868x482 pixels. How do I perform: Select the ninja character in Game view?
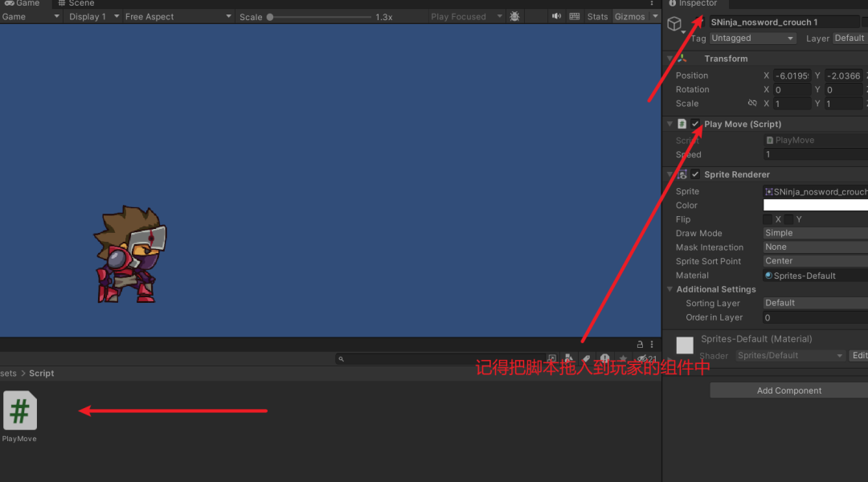click(130, 254)
